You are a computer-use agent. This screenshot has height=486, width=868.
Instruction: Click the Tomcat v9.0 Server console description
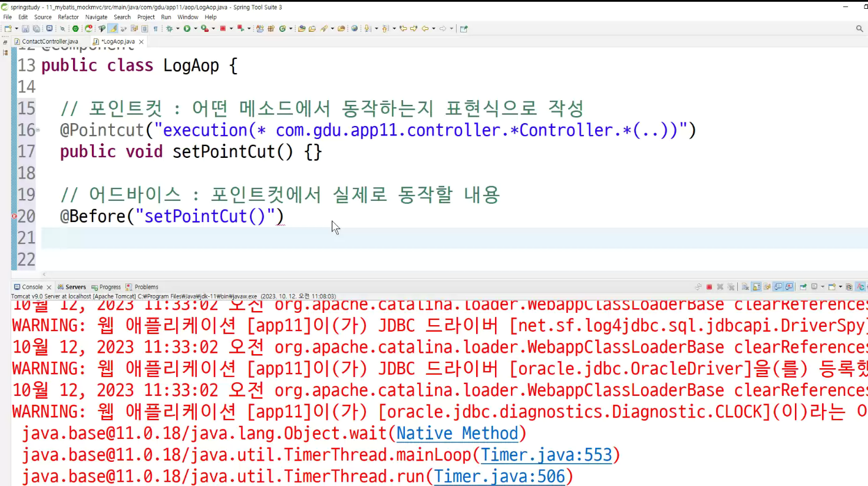coord(174,296)
